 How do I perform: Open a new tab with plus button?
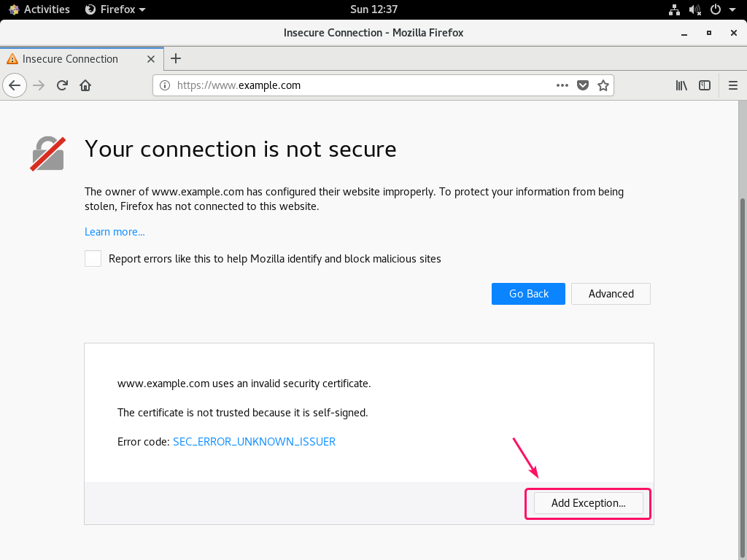pyautogui.click(x=175, y=59)
